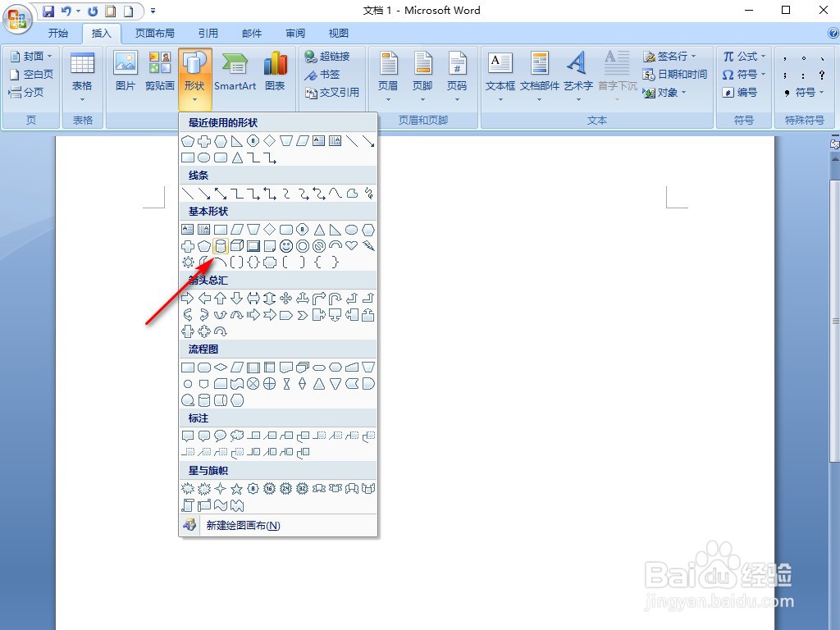The height and width of the screenshot is (630, 840).
Task: Choose the Quad Arrow shape
Action: pyautogui.click(x=286, y=299)
